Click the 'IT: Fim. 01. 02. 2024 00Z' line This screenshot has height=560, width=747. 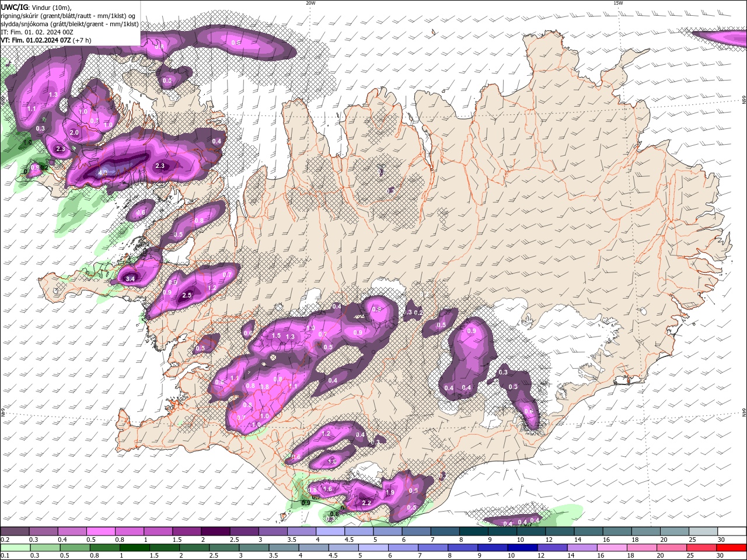(36, 32)
